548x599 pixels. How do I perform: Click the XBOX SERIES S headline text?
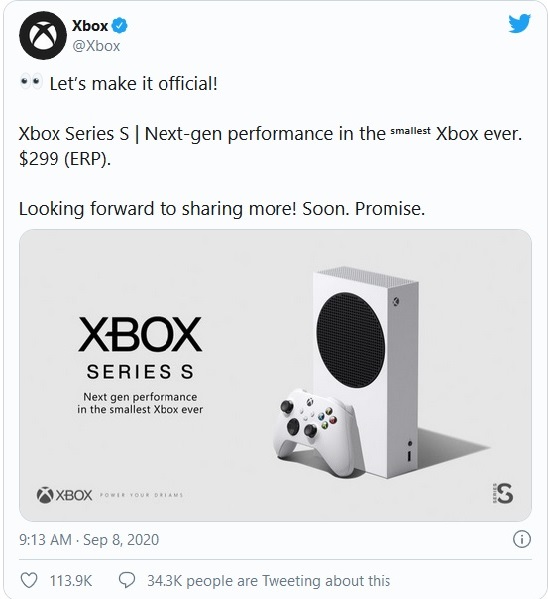pyautogui.click(x=140, y=348)
